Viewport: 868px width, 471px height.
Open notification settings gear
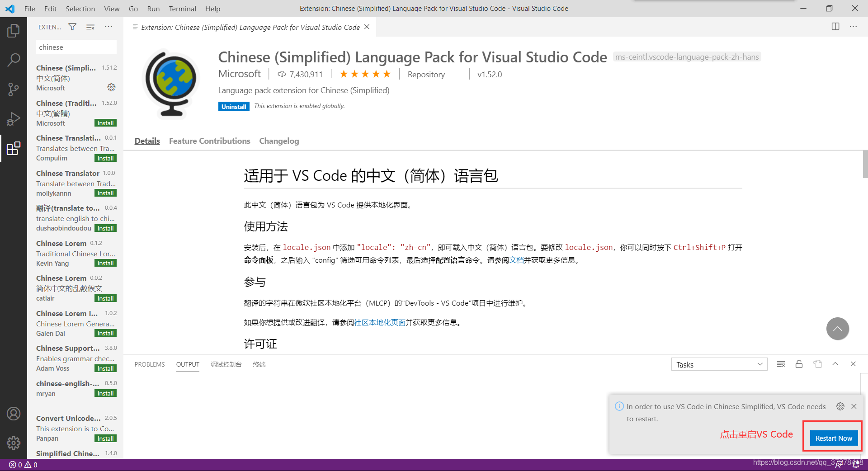click(x=840, y=406)
